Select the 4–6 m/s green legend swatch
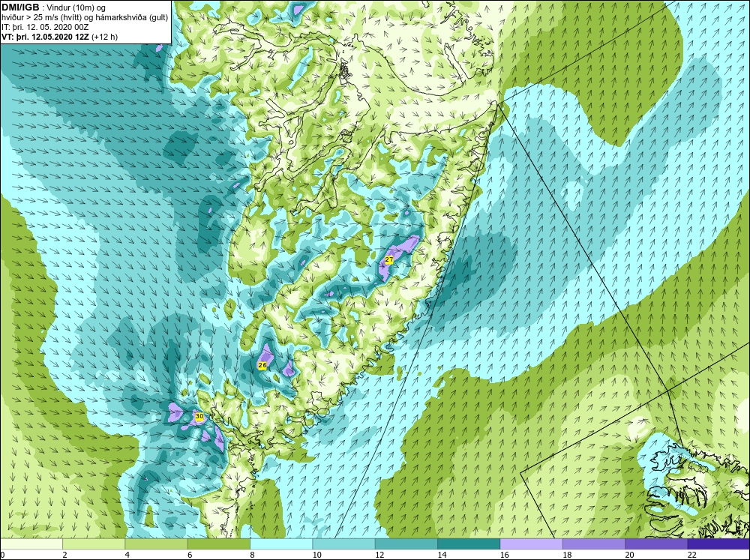The height and width of the screenshot is (560, 750). click(x=157, y=544)
